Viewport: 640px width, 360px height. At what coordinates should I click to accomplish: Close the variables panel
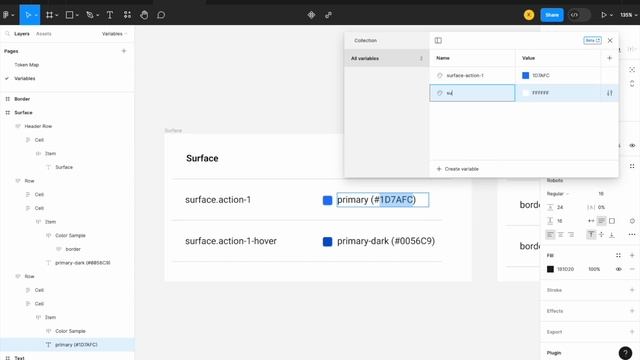tap(610, 40)
